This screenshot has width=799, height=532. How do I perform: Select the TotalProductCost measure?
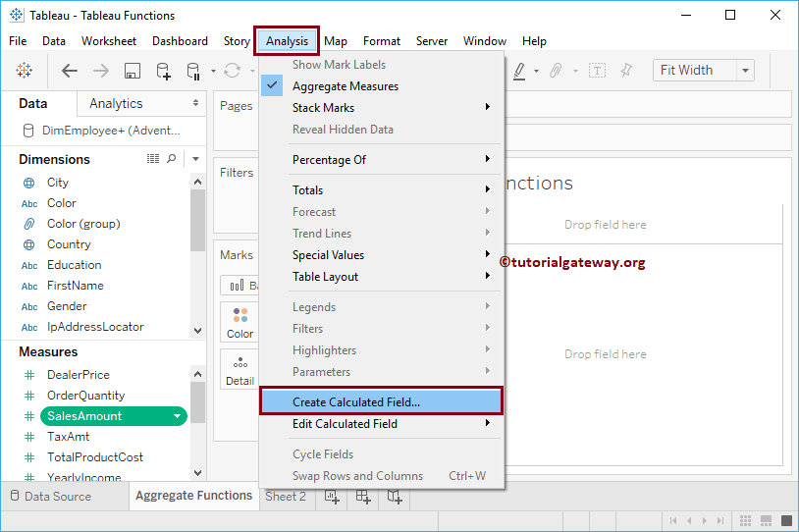pyautogui.click(x=95, y=457)
